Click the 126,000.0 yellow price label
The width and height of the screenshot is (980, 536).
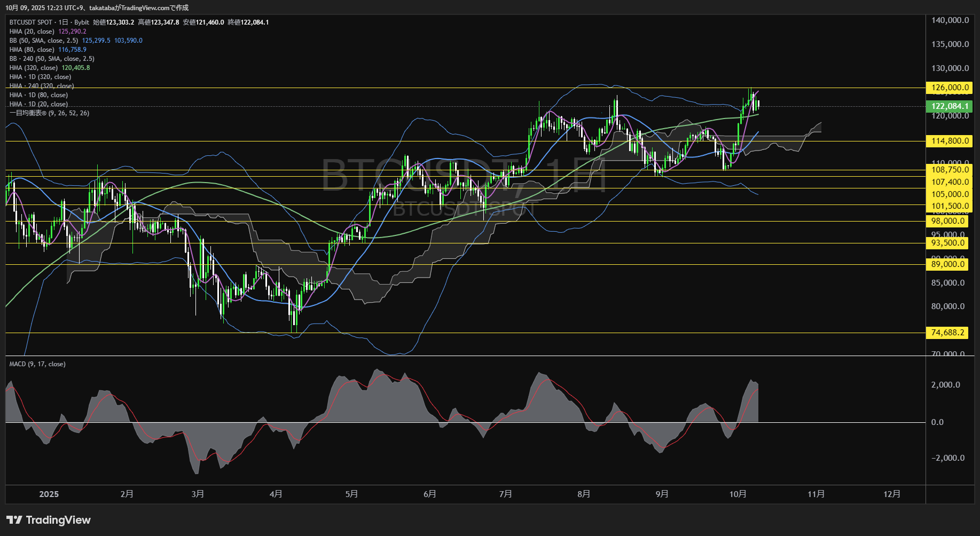(x=950, y=88)
